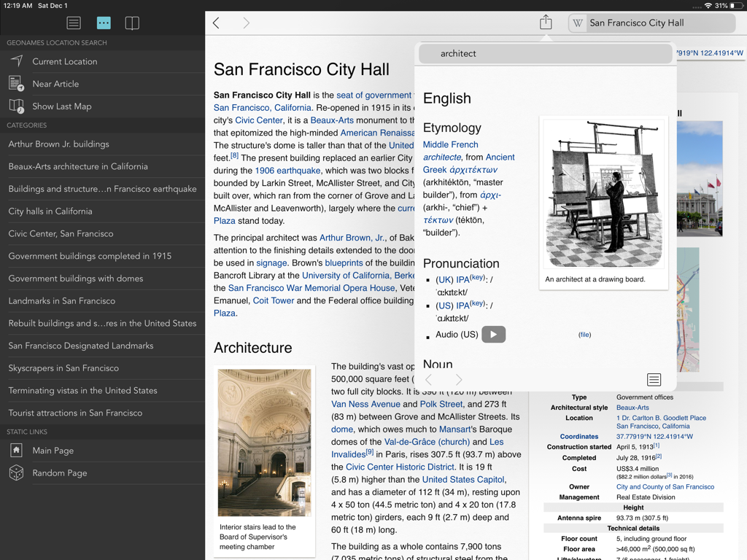The image size is (747, 560).
Task: Open the Main Page home icon
Action: pyautogui.click(x=16, y=449)
